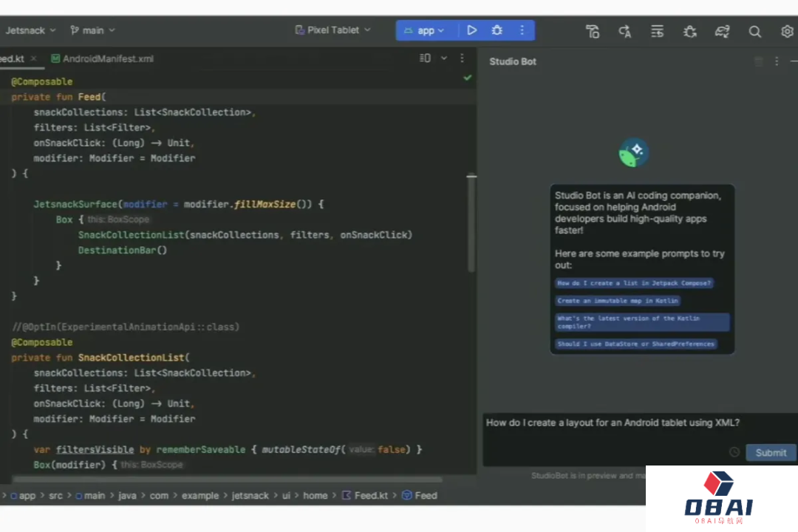Open Studio Bot panel options menu

(x=777, y=61)
